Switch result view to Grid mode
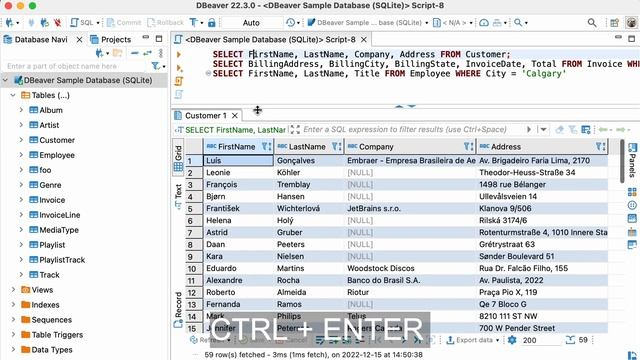The height and width of the screenshot is (360, 640). click(x=178, y=158)
